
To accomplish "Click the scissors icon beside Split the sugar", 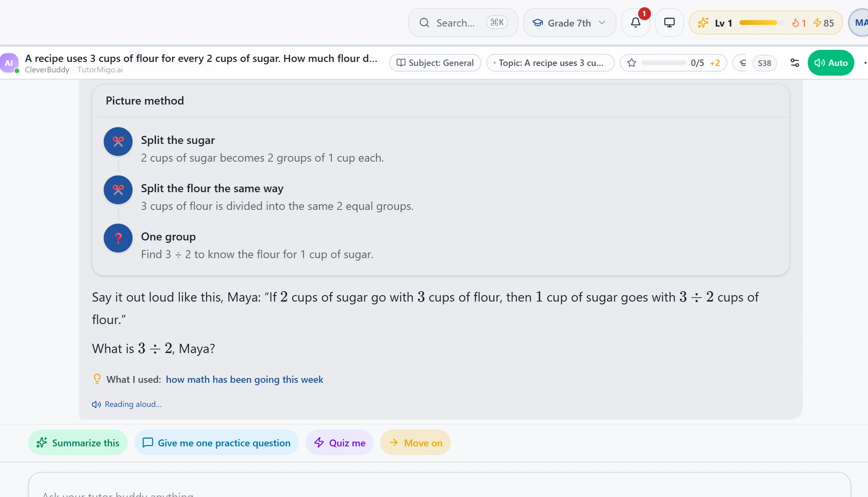I will [118, 142].
